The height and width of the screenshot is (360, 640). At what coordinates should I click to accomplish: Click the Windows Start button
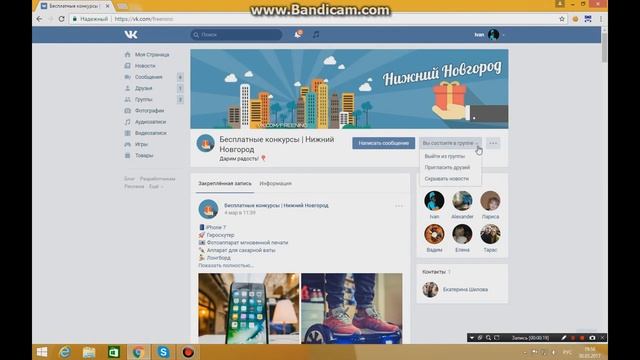click(42, 352)
